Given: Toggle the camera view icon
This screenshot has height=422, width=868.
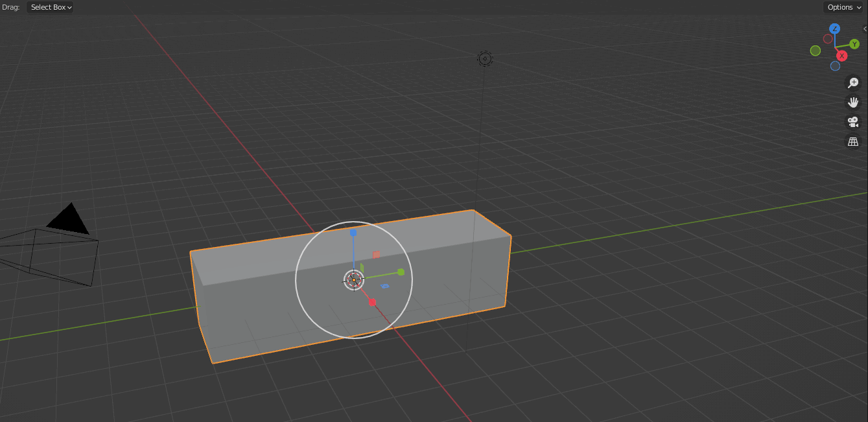Looking at the screenshot, I should 853,122.
